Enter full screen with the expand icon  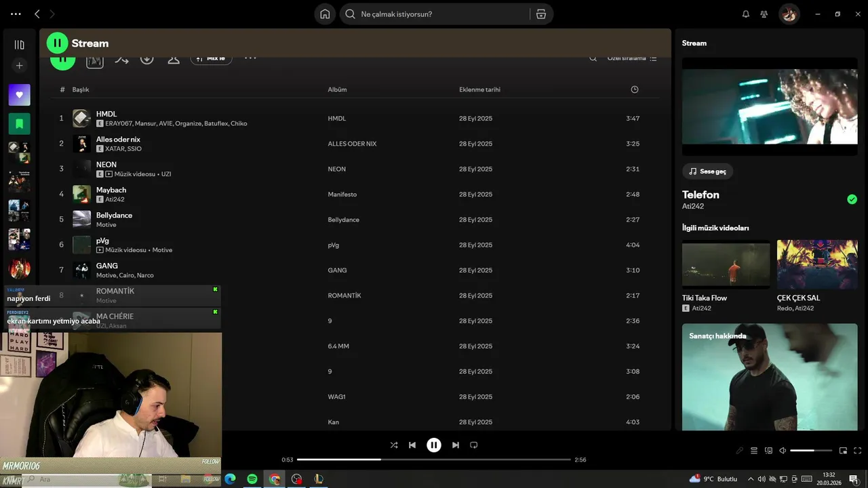[858, 451]
